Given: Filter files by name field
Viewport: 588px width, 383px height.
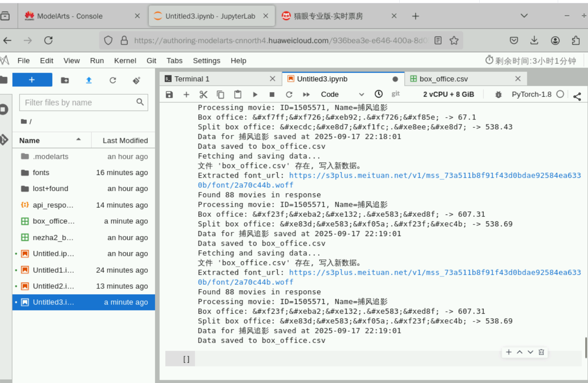Looking at the screenshot, I should (84, 102).
